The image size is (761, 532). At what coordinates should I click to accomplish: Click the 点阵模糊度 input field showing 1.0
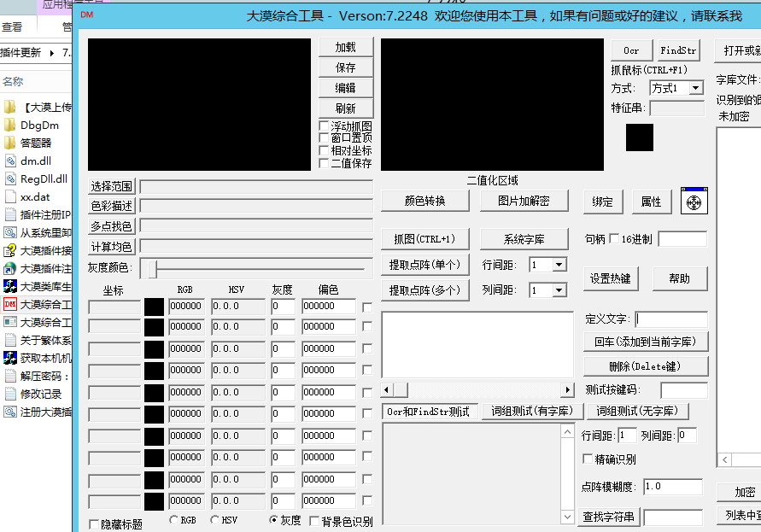[x=673, y=487]
